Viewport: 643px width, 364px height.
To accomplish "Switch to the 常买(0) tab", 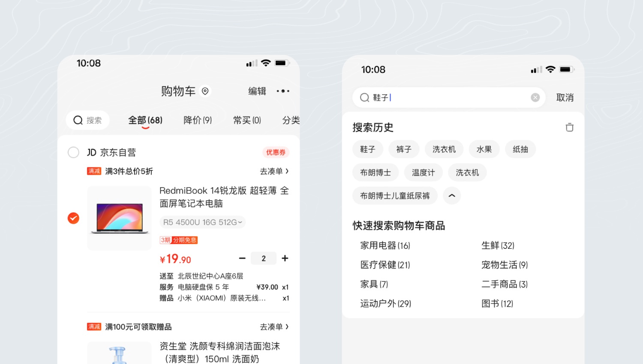I will [x=246, y=120].
